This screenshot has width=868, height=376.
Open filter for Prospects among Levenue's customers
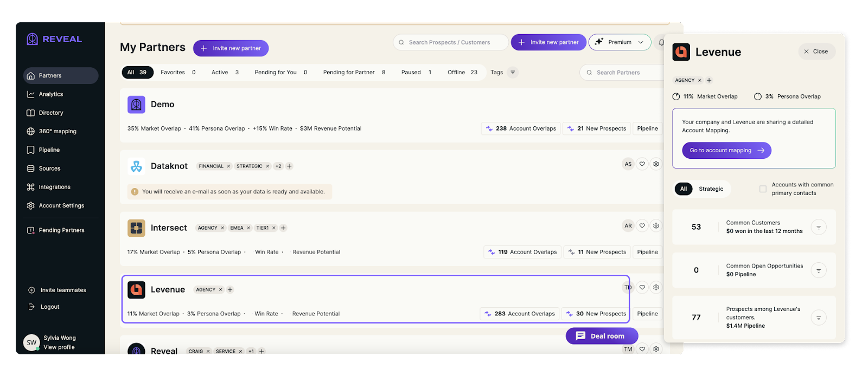[819, 317]
